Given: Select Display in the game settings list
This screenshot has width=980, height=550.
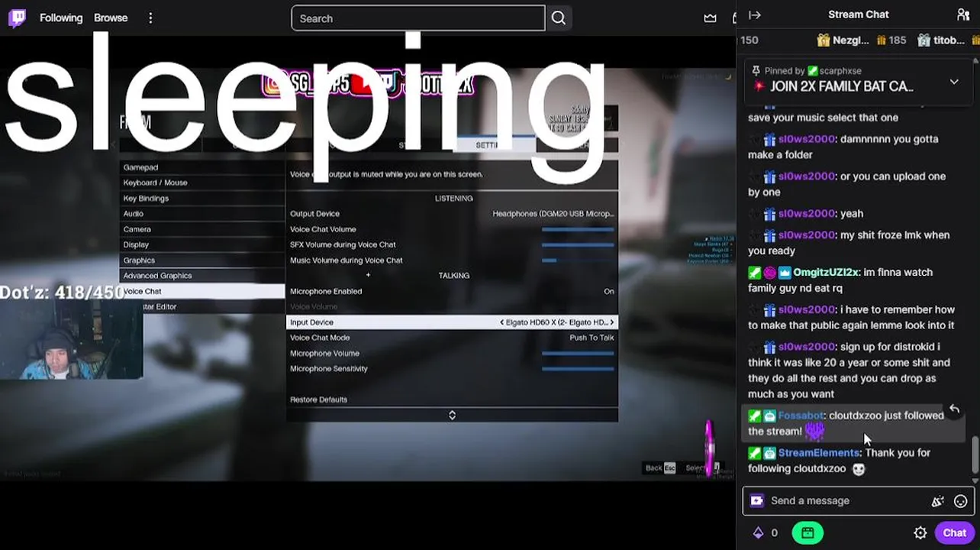Looking at the screenshot, I should [x=202, y=244].
